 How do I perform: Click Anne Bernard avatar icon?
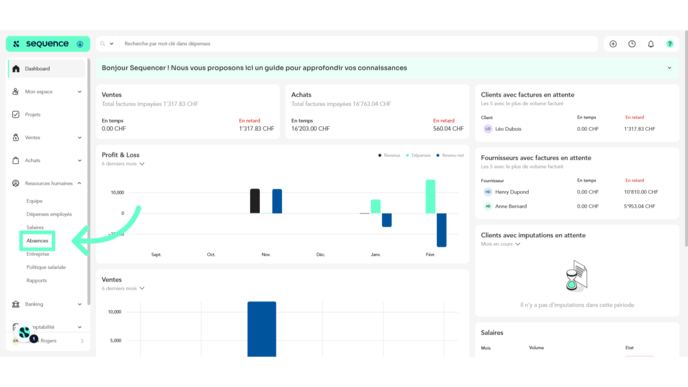487,206
